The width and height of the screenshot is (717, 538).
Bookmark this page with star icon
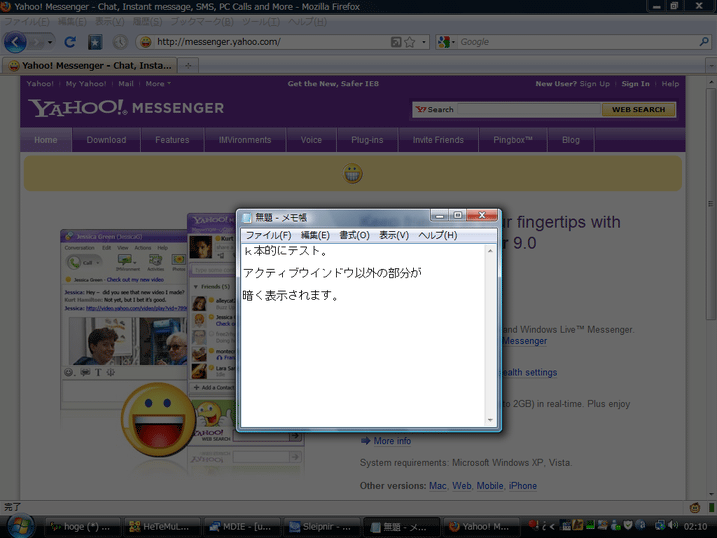410,42
